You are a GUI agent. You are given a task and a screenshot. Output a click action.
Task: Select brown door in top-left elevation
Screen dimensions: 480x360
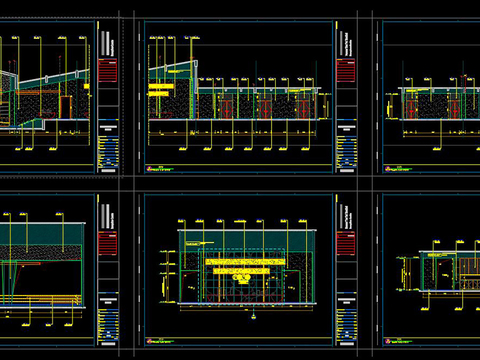[66, 107]
